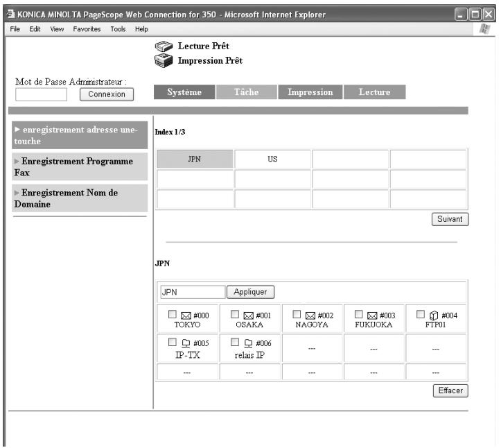Click the relais IP destination name

[249, 355]
